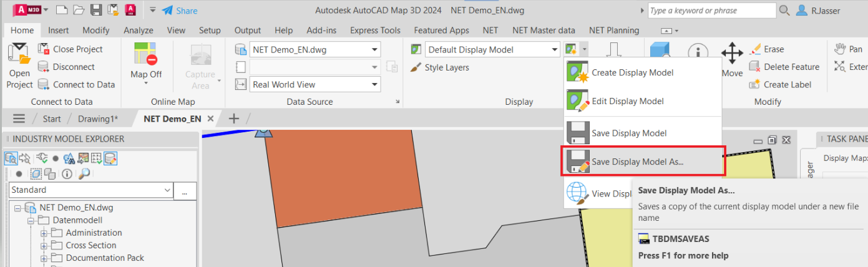Open the AutoCAD Map 3D application menu
Viewport: 868px width, 267px height.
click(x=30, y=10)
